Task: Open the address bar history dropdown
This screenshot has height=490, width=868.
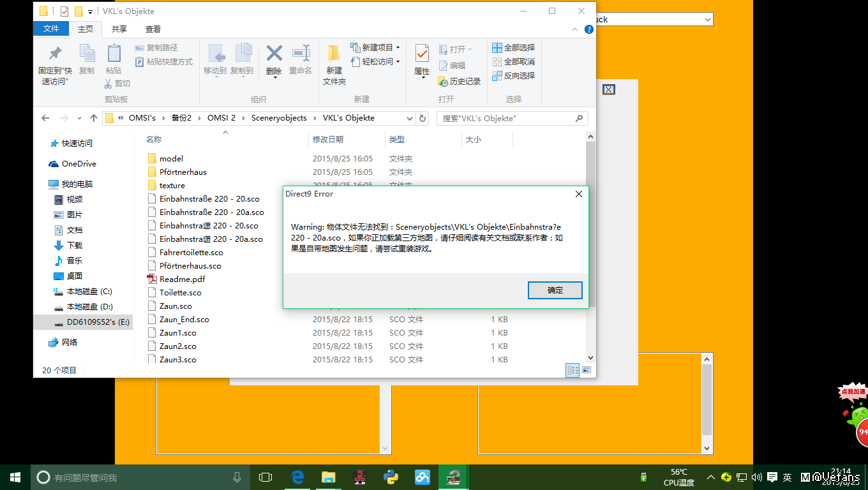Action: [x=410, y=118]
